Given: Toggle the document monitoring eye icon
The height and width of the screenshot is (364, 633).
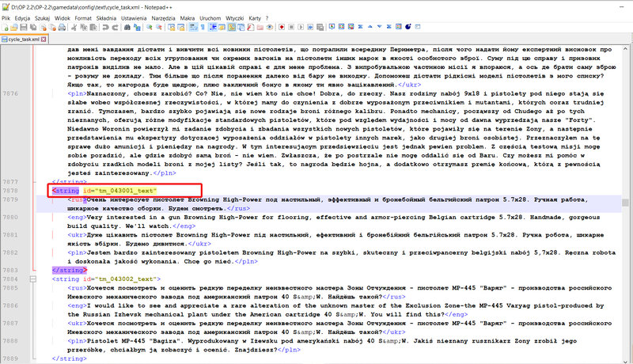Looking at the screenshot, I should coord(270,27).
